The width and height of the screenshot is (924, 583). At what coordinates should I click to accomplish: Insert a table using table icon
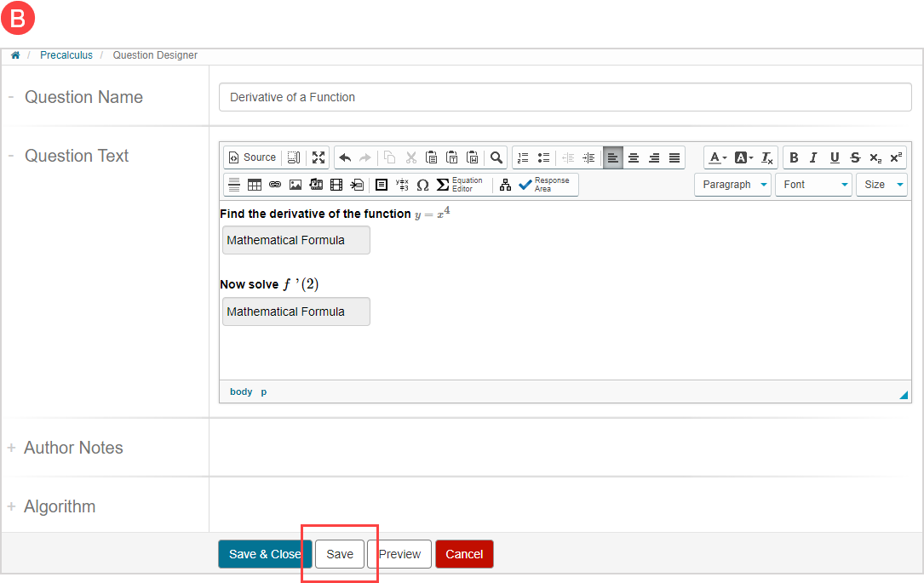[x=255, y=185]
